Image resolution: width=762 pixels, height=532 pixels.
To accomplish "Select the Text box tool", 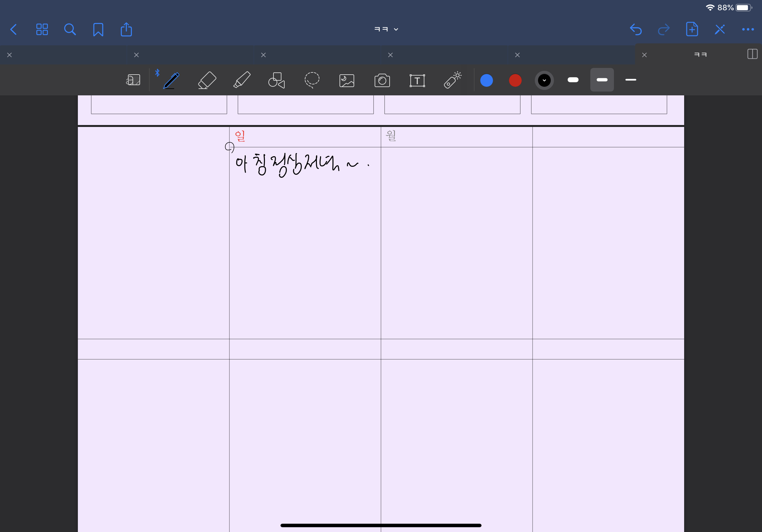I will (417, 80).
